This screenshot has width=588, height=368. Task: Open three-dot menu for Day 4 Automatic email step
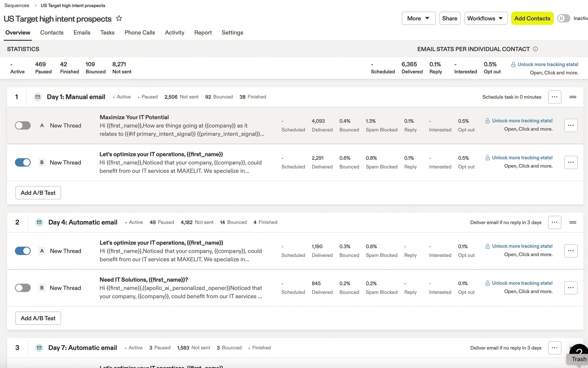pyautogui.click(x=555, y=222)
